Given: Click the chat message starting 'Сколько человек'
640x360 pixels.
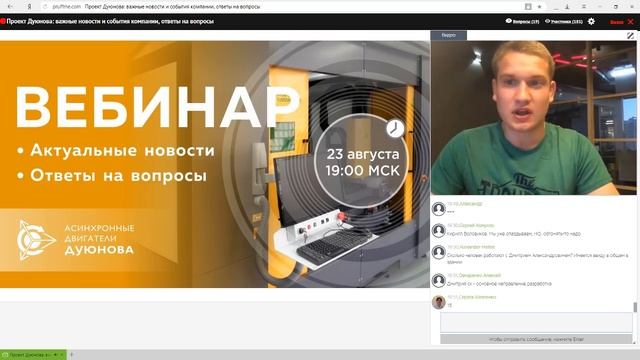Looking at the screenshot, I should pos(537,258).
